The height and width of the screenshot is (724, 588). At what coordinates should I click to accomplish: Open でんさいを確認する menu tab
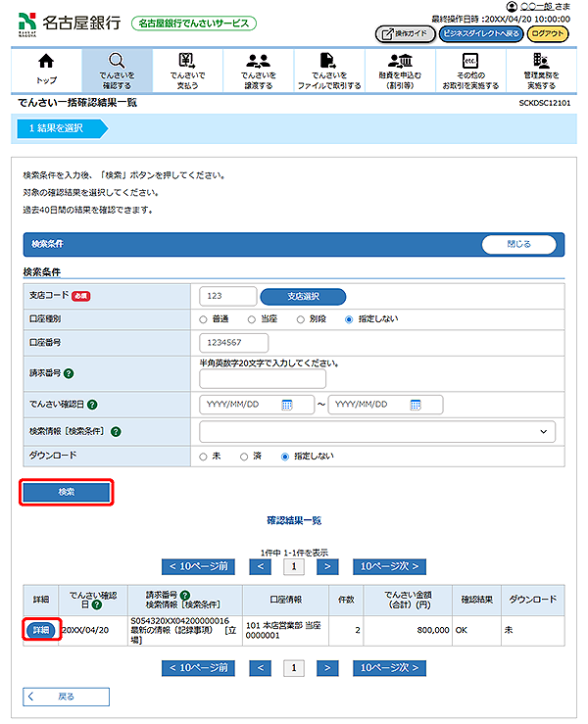116,68
